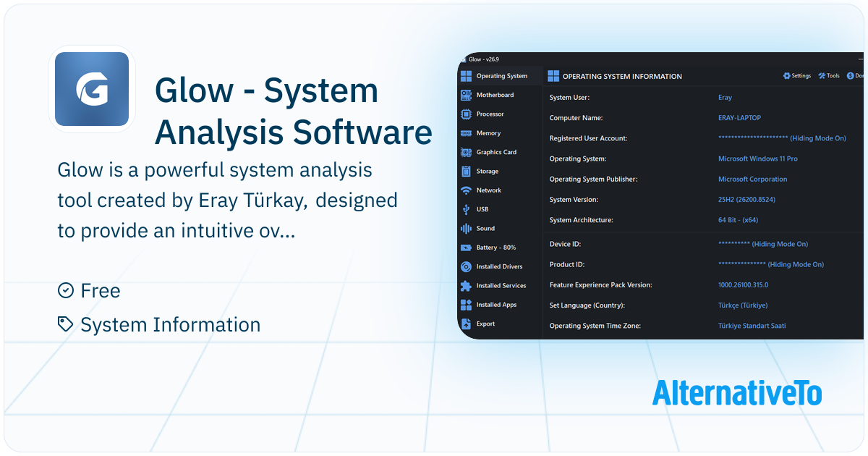
Task: Click the Feature Experience Pack Version: label
Action: pos(600,285)
